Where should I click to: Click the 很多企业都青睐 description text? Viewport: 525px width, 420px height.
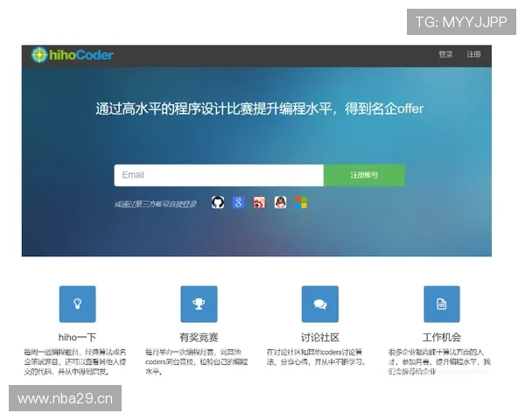pos(439,361)
